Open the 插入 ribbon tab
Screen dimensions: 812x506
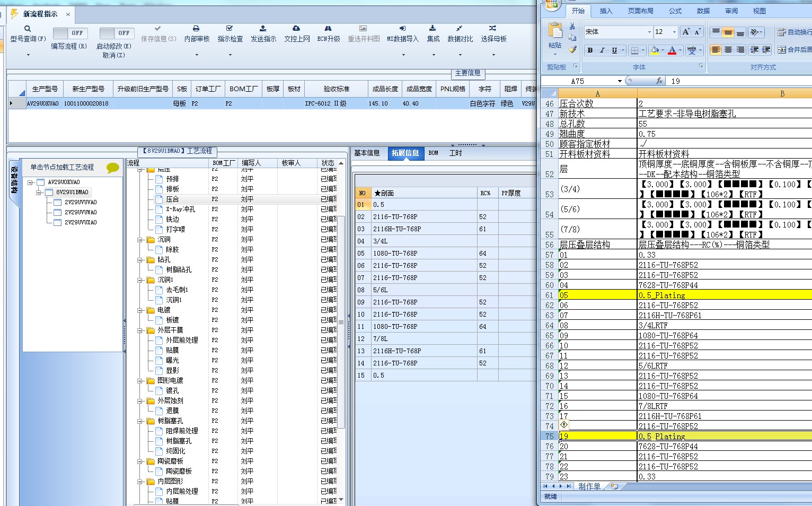point(606,11)
